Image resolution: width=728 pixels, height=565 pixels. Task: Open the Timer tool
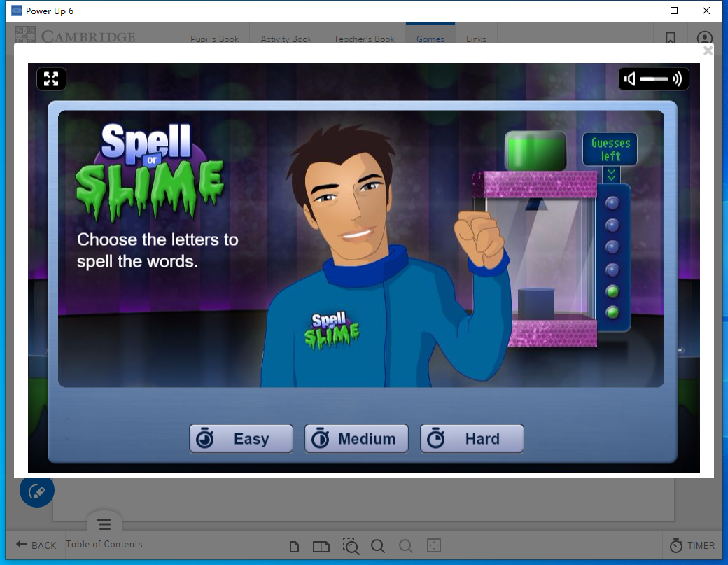[692, 545]
